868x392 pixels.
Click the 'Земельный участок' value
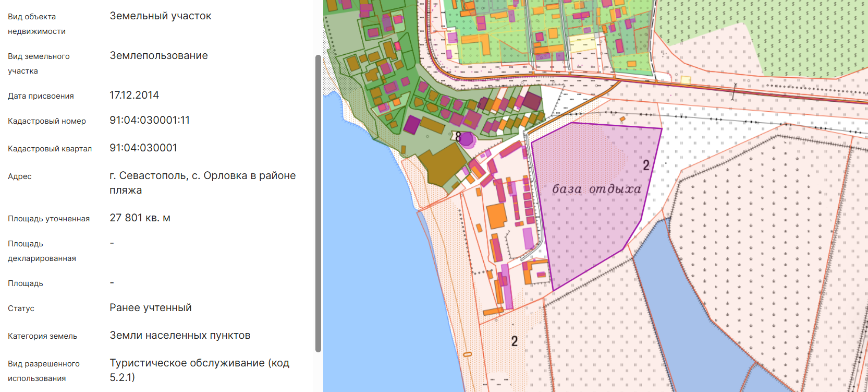tap(161, 16)
